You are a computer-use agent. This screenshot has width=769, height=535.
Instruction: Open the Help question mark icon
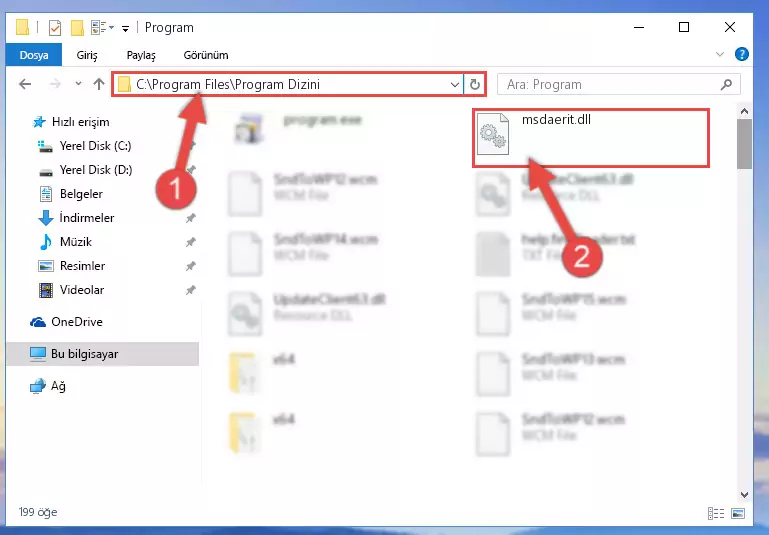[742, 54]
